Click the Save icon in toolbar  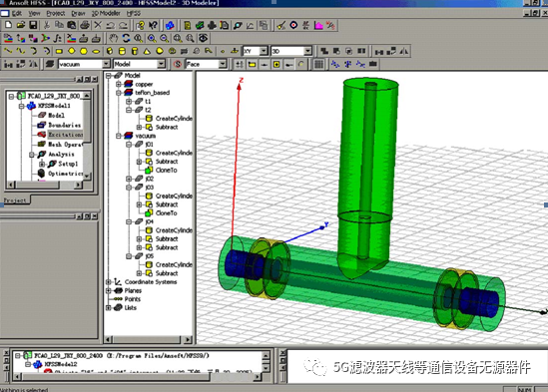[x=33, y=25]
